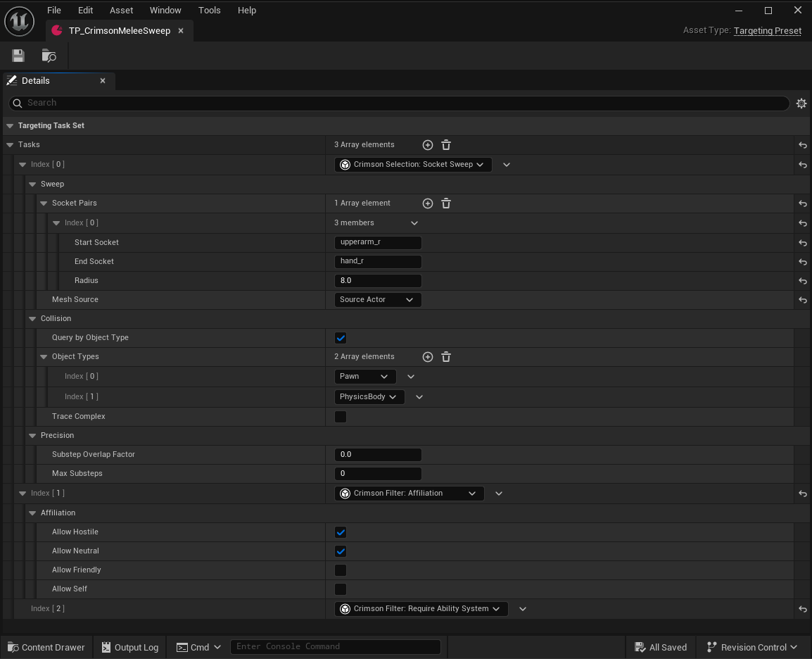The height and width of the screenshot is (659, 812).
Task: Remove all Object Types elements with trash
Action: (x=446, y=357)
